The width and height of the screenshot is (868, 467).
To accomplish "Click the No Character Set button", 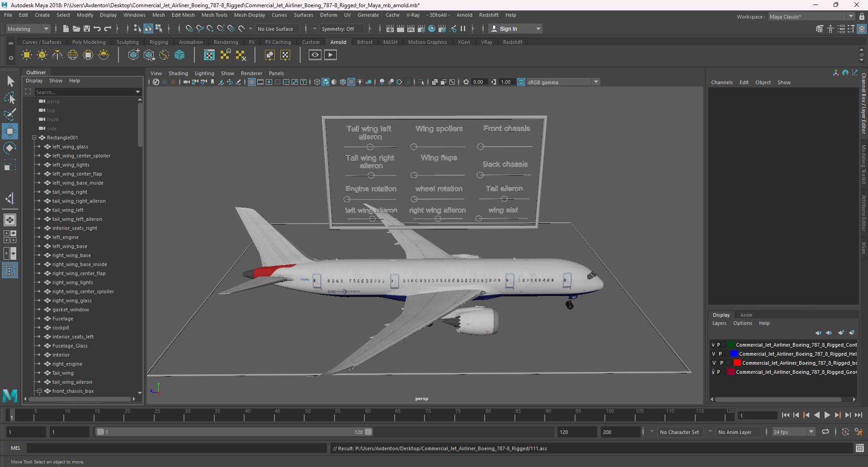I will 679,432.
